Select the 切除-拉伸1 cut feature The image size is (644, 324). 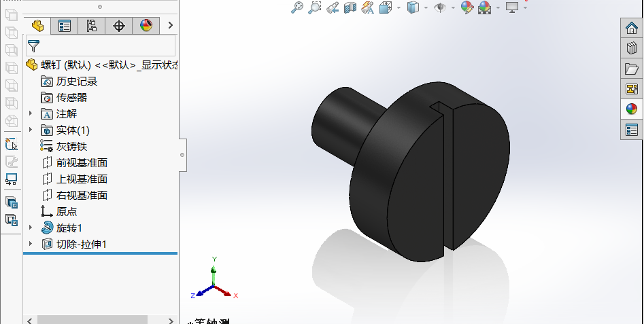(74, 245)
